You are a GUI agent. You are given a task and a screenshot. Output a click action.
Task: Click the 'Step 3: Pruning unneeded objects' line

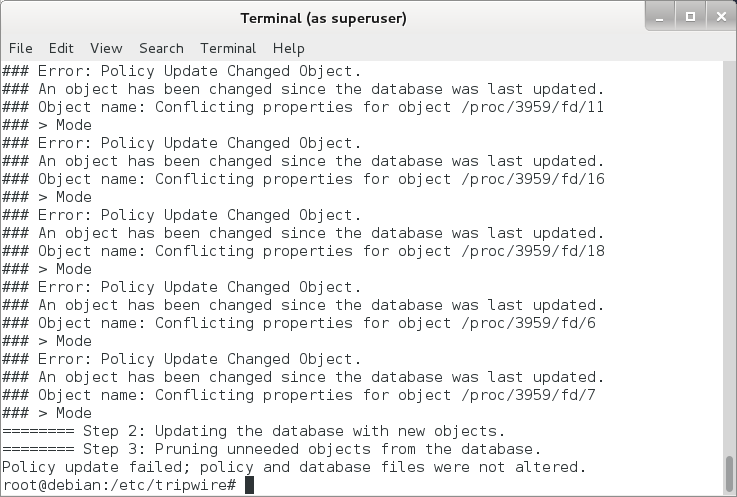pos(271,449)
